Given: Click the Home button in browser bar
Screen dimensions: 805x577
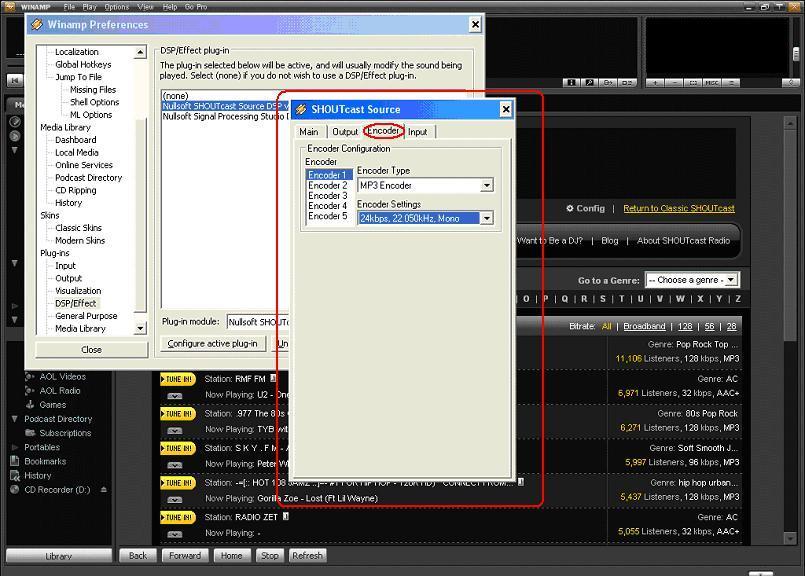Looking at the screenshot, I should click(x=232, y=555).
